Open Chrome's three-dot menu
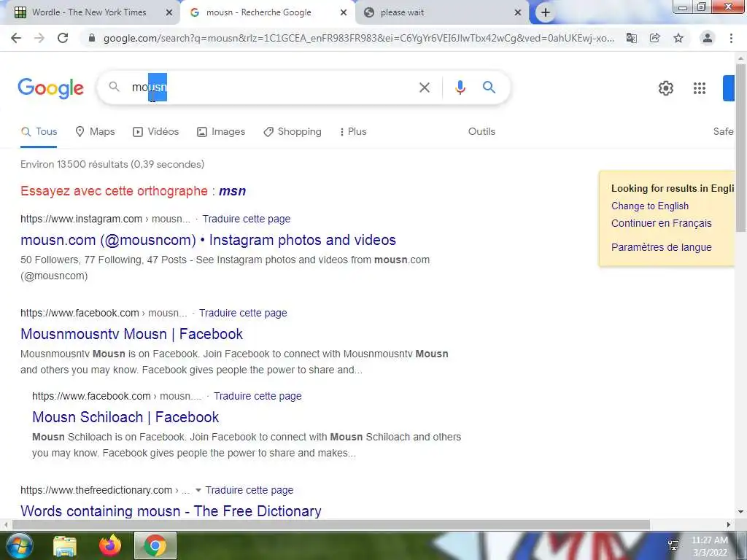747x560 pixels. pos(731,38)
